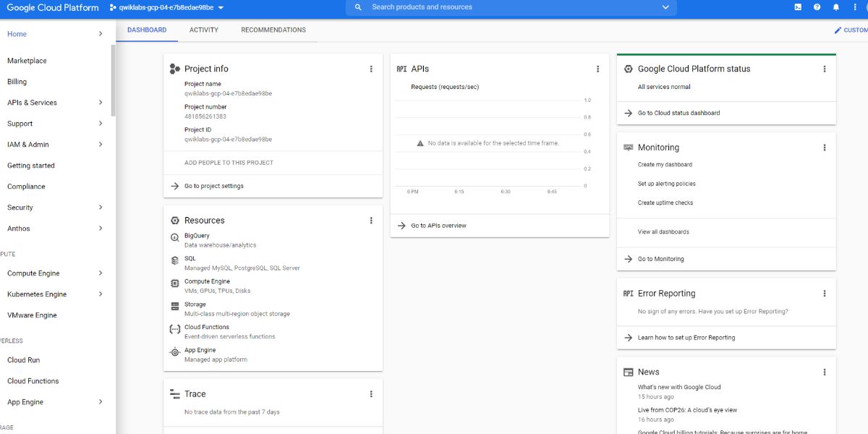
Task: Click the SQL icon in Resources card
Action: point(174,260)
